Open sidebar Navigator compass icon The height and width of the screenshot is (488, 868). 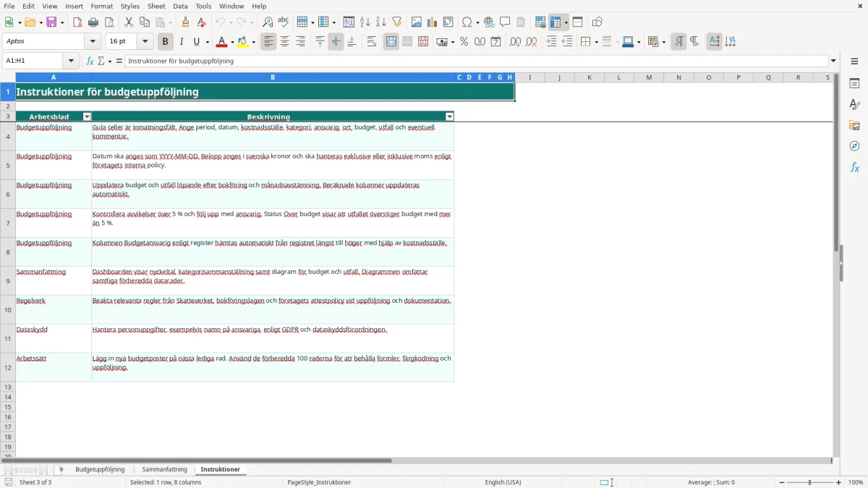coord(854,146)
